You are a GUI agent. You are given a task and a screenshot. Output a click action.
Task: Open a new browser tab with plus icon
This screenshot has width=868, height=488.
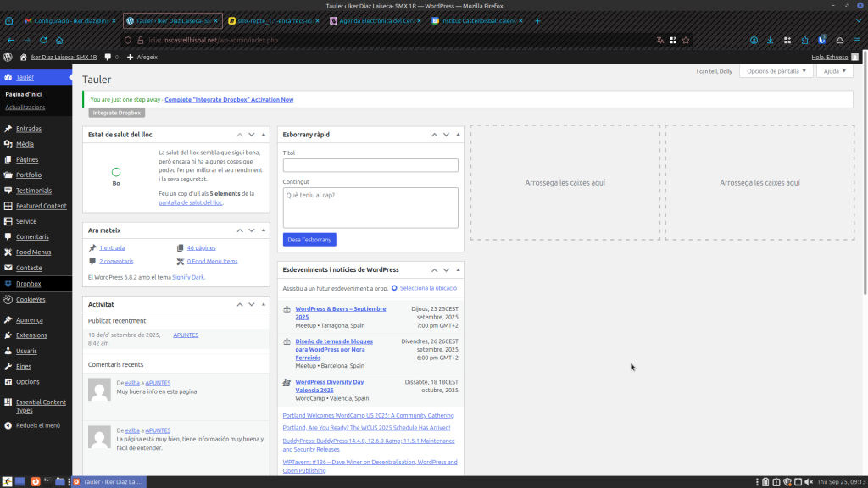point(537,20)
